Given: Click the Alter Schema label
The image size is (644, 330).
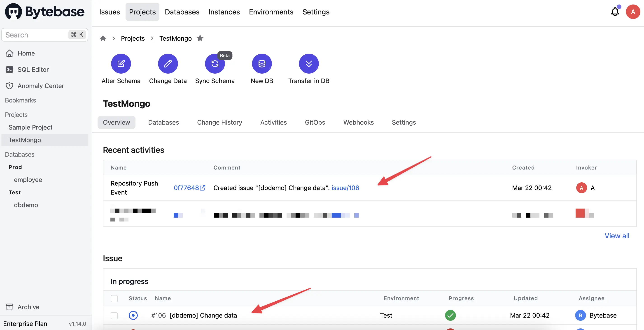Looking at the screenshot, I should 121,81.
